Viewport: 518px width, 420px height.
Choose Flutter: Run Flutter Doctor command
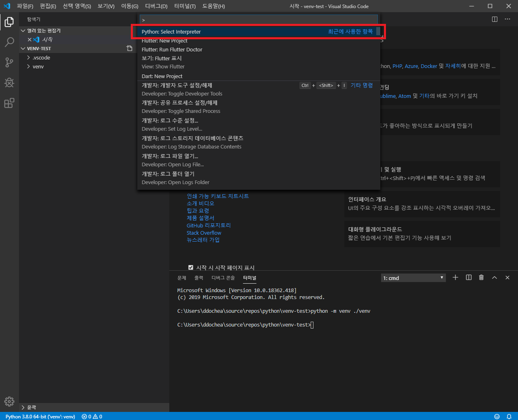pos(259,49)
